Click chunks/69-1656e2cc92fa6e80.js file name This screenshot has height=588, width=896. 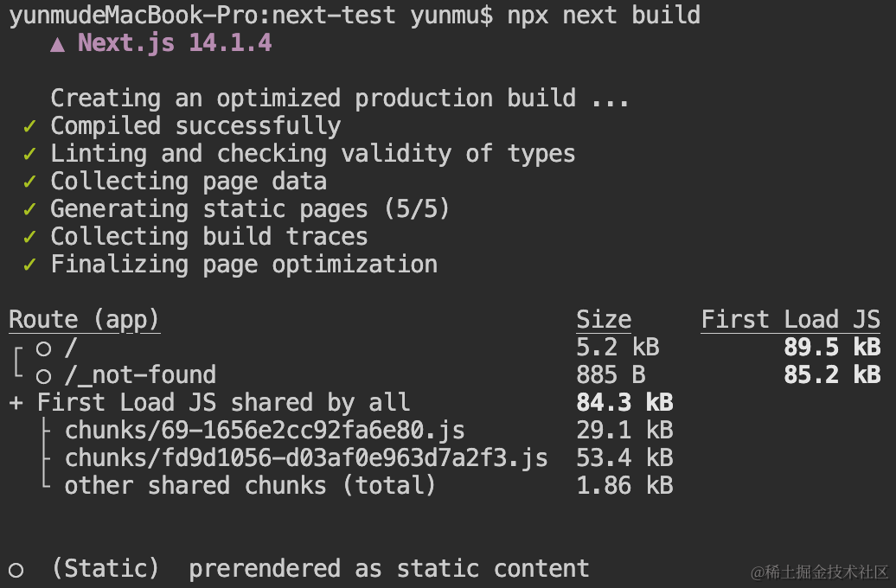pyautogui.click(x=265, y=431)
